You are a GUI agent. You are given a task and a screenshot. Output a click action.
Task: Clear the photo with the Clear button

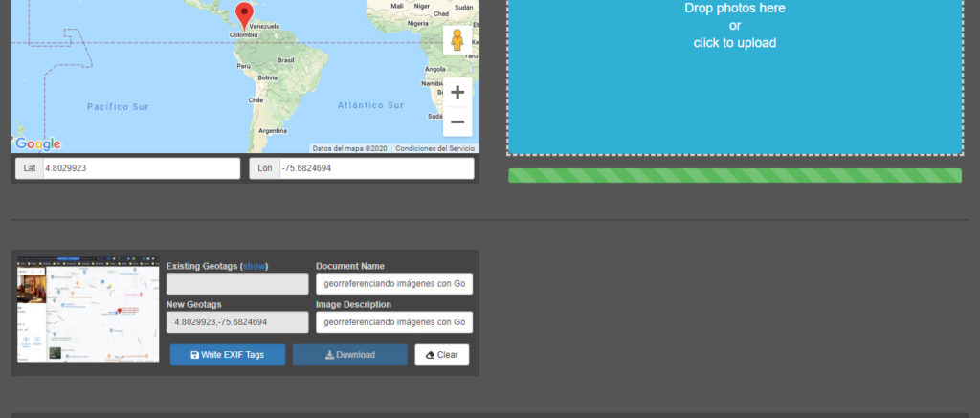(x=442, y=355)
